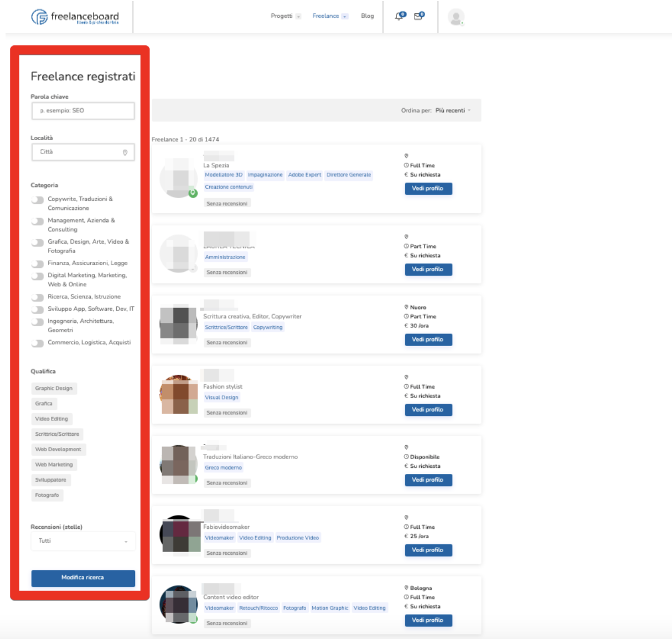
Task: Click the Fashion stylist profile photo
Action: point(179,395)
